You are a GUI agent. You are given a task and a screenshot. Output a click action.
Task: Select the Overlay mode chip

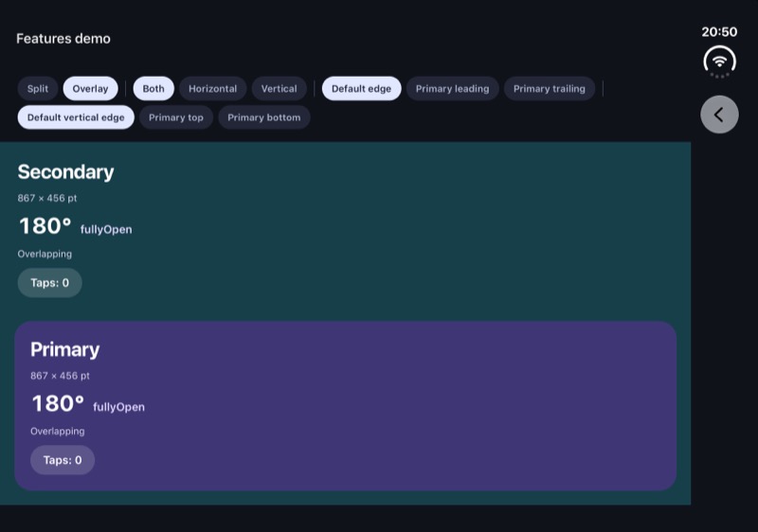pyautogui.click(x=90, y=89)
